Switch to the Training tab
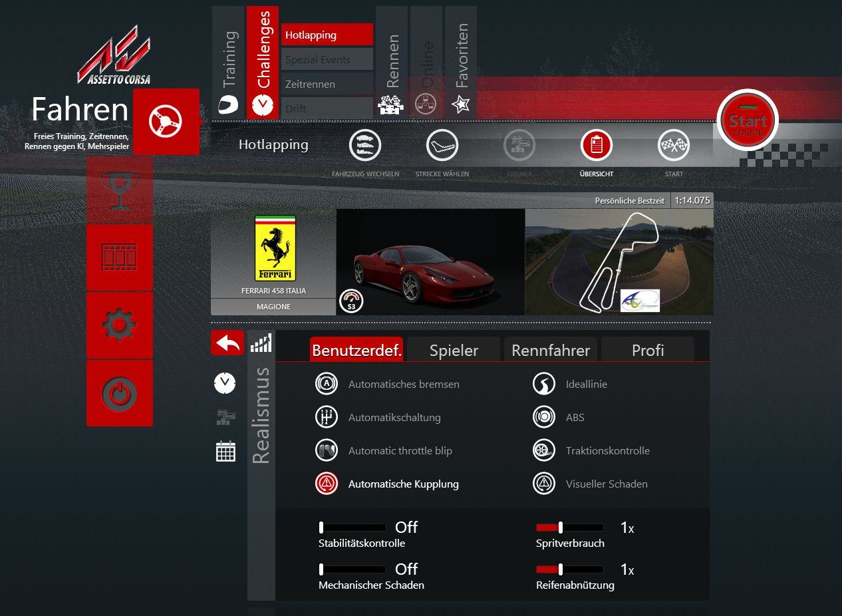The height and width of the screenshot is (616, 842). (228, 63)
